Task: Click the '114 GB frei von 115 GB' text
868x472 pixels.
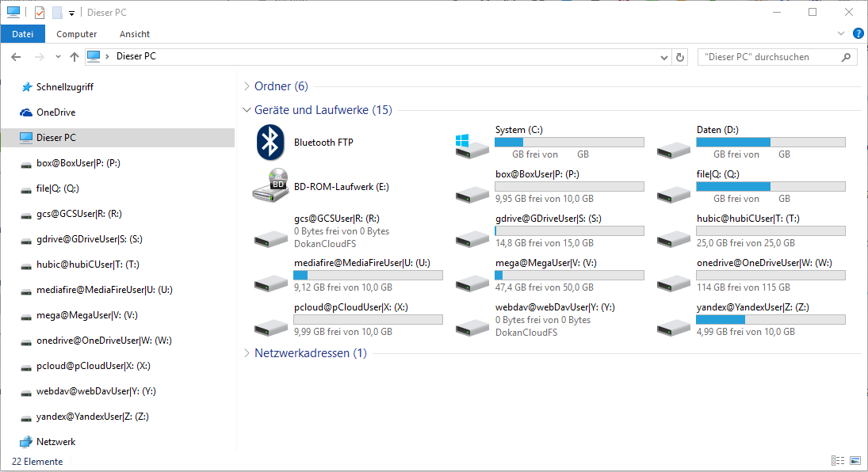Action: [744, 287]
